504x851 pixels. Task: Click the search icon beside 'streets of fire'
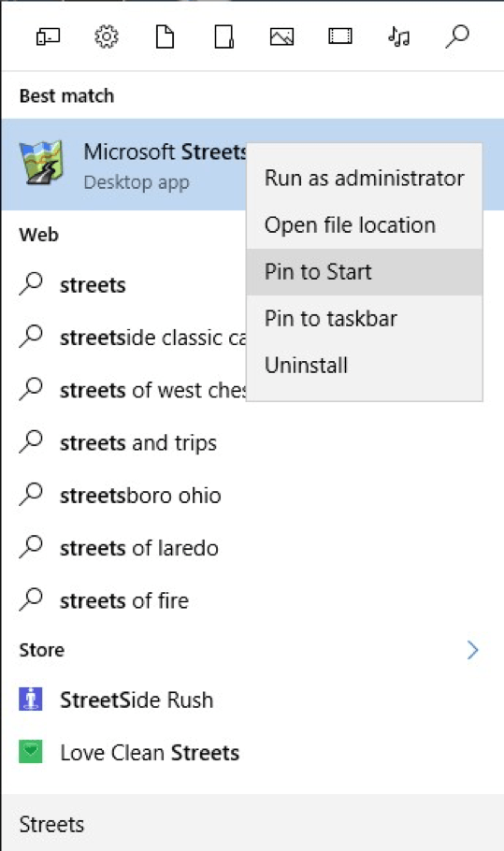pos(31,599)
